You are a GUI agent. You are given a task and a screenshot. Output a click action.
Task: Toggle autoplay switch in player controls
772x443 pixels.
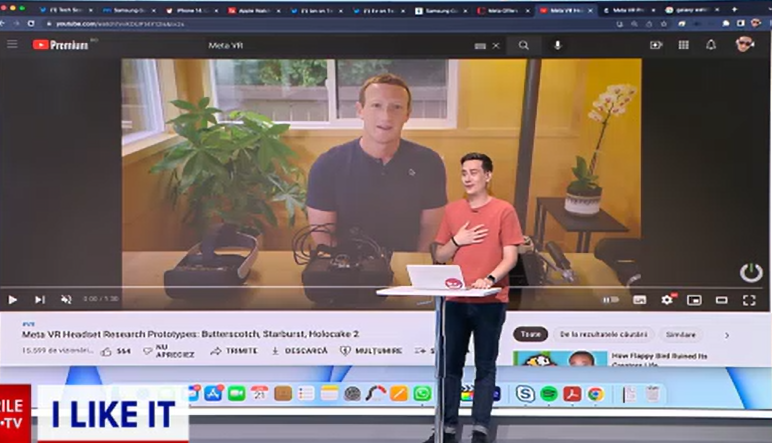(x=610, y=299)
